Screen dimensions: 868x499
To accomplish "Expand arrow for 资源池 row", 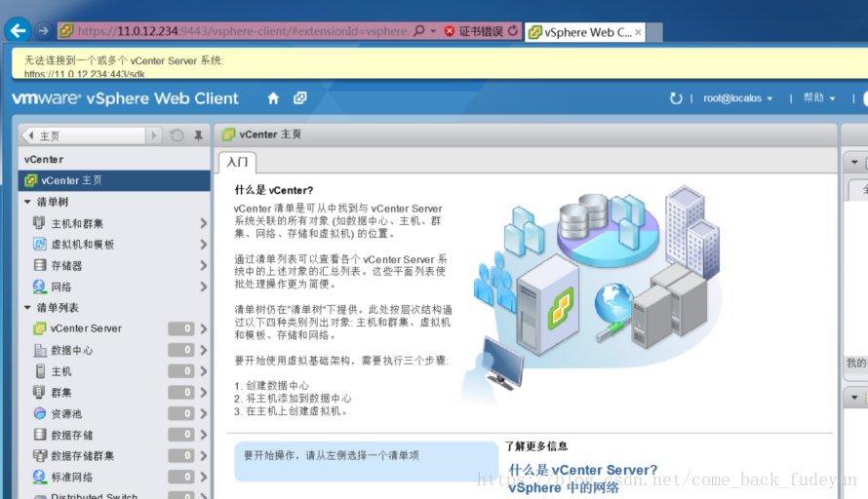I will (203, 413).
